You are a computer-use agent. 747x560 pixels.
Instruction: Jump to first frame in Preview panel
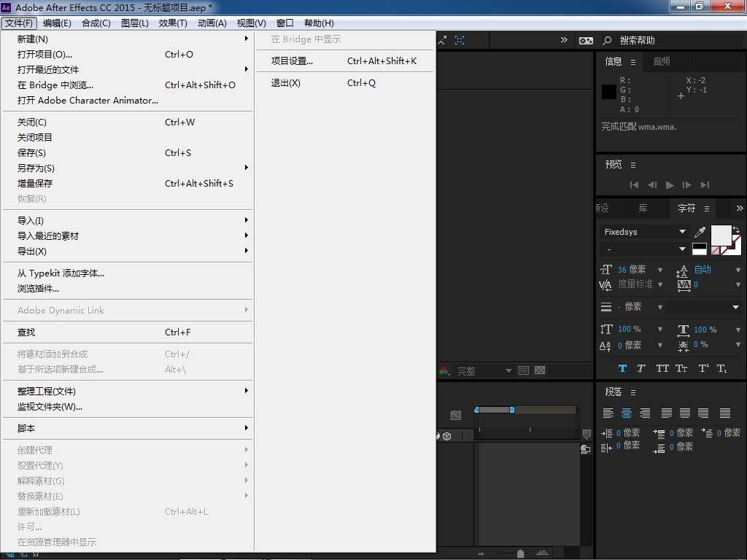click(634, 184)
